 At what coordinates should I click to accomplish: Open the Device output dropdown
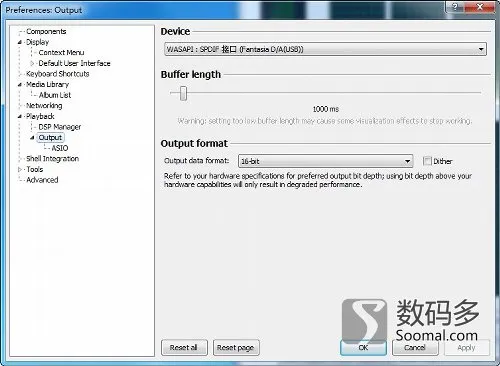point(325,49)
